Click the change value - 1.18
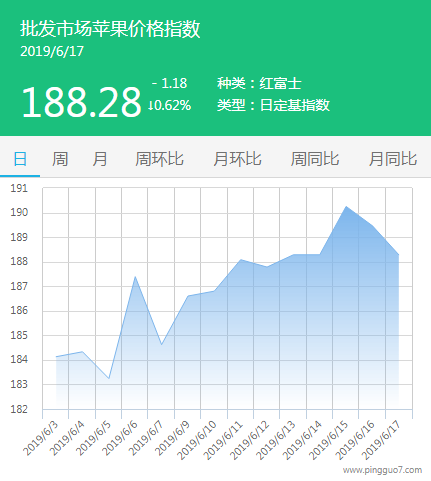431x481 pixels. pyautogui.click(x=170, y=83)
